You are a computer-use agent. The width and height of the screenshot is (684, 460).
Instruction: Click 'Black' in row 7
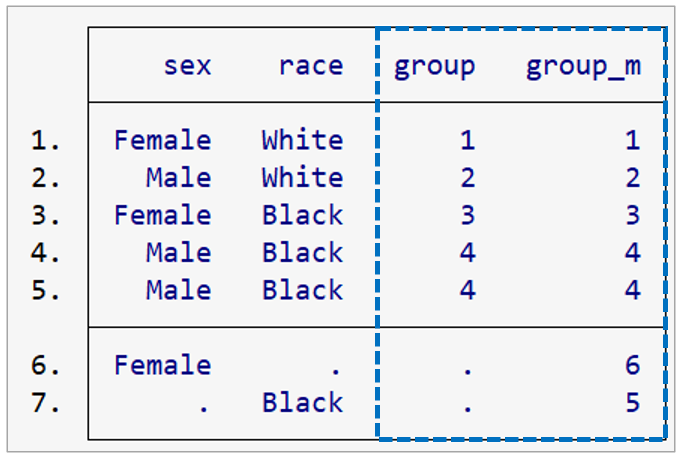[x=302, y=402]
